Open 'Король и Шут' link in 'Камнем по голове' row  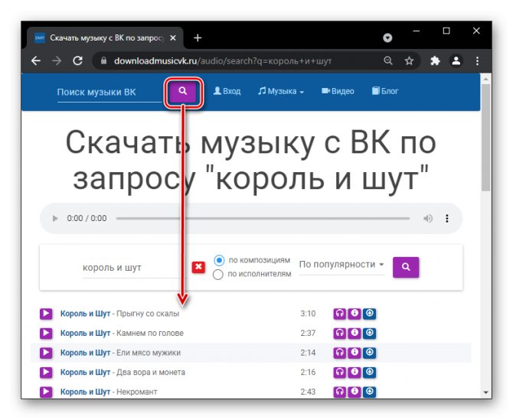point(85,333)
